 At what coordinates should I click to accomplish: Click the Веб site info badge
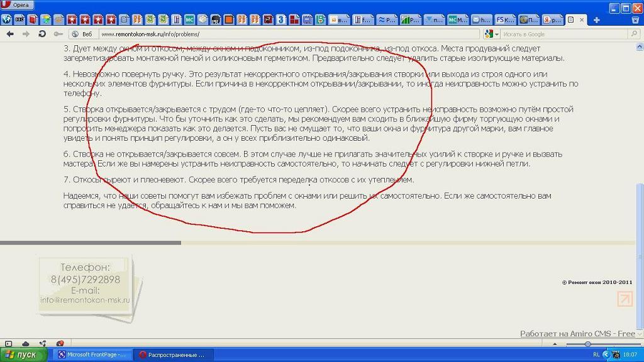(x=83, y=34)
